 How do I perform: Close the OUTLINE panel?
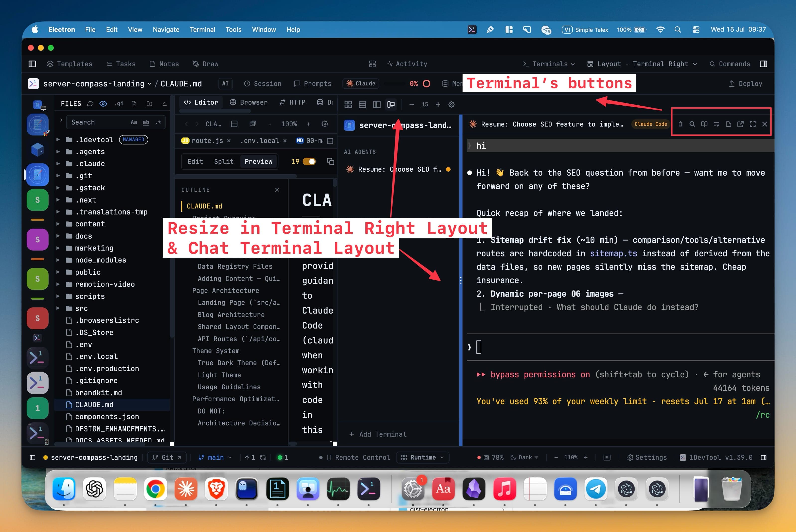[277, 190]
